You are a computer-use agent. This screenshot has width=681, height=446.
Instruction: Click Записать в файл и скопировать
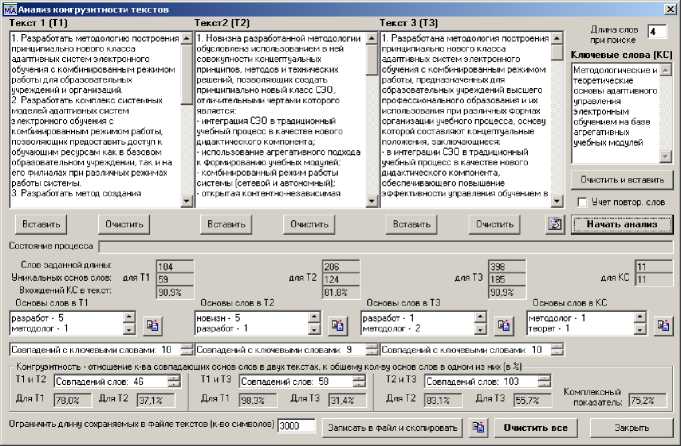pos(392,428)
